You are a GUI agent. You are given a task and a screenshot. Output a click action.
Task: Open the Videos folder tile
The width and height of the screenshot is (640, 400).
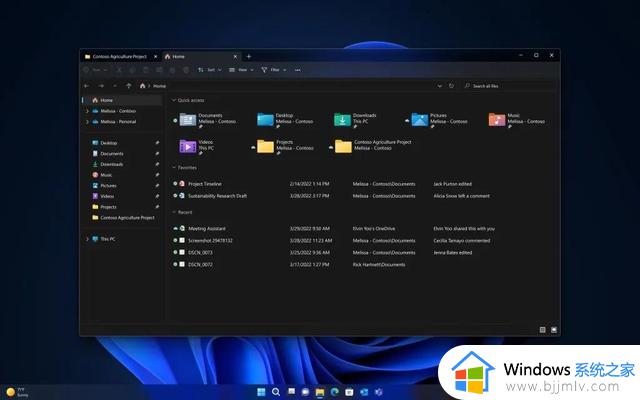pos(197,146)
